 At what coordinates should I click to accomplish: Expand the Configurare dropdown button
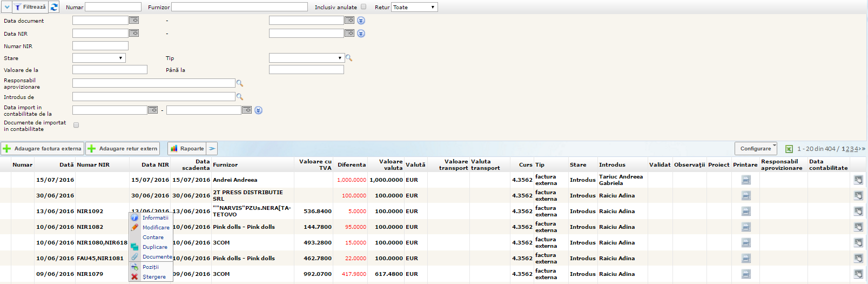(756, 149)
